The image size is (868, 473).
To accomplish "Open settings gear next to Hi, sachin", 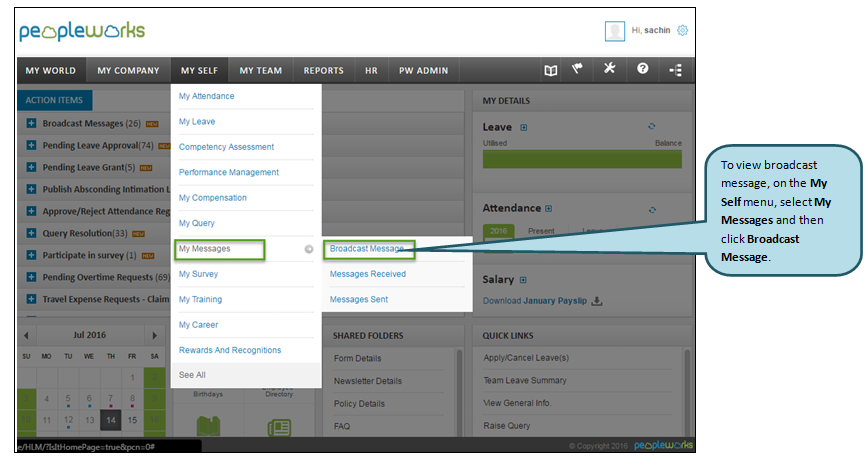I will coord(683,30).
